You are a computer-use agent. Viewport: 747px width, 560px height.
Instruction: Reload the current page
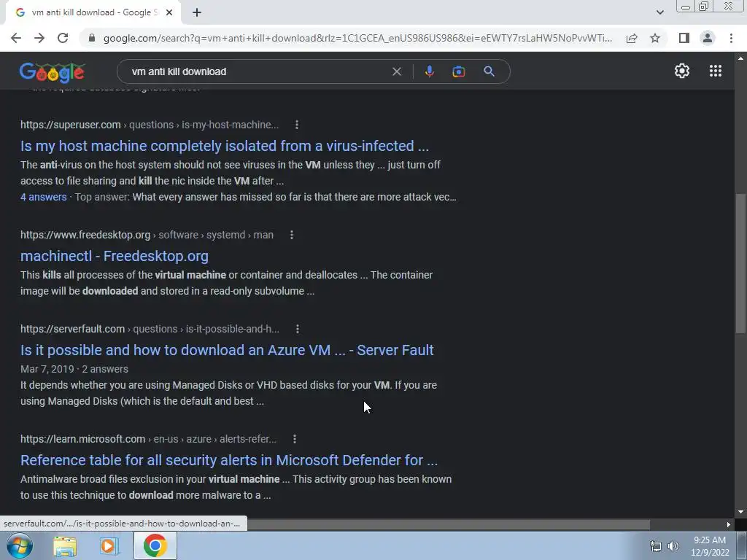click(63, 38)
